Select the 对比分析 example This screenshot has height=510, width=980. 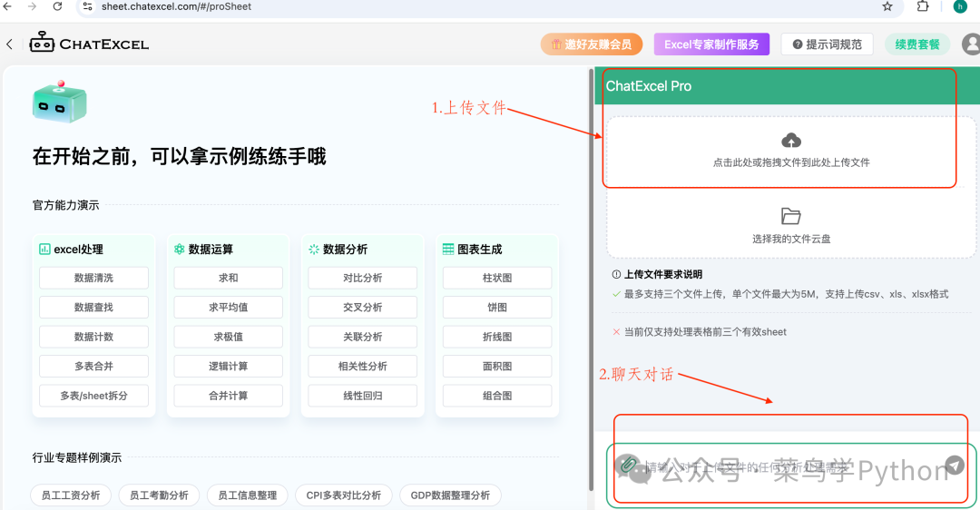pos(362,278)
